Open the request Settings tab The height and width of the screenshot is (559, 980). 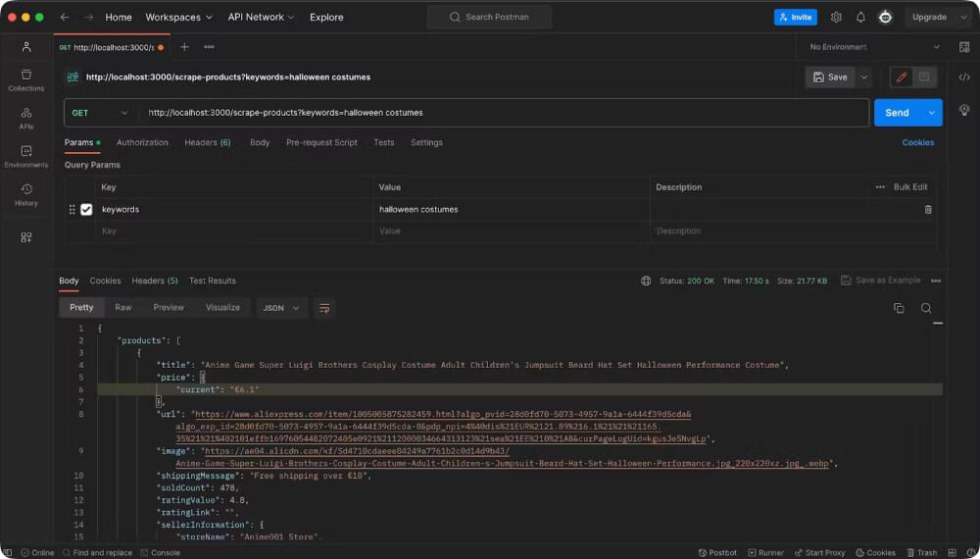(427, 142)
